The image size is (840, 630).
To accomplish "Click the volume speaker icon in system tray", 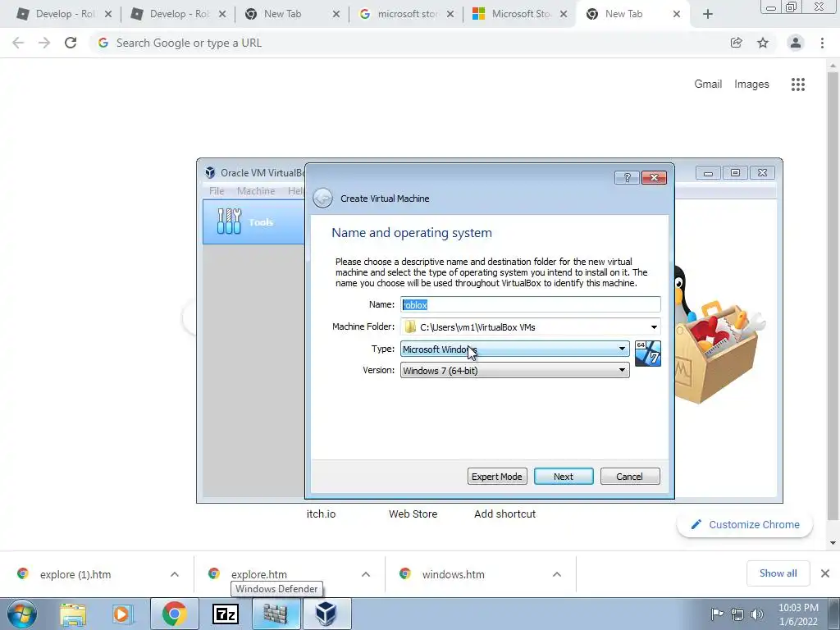I will click(757, 614).
